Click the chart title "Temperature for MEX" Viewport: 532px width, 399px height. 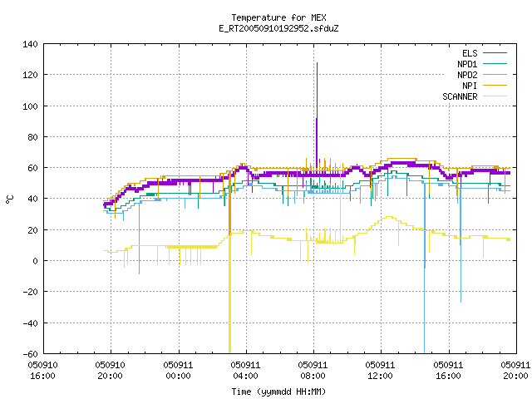278,17
